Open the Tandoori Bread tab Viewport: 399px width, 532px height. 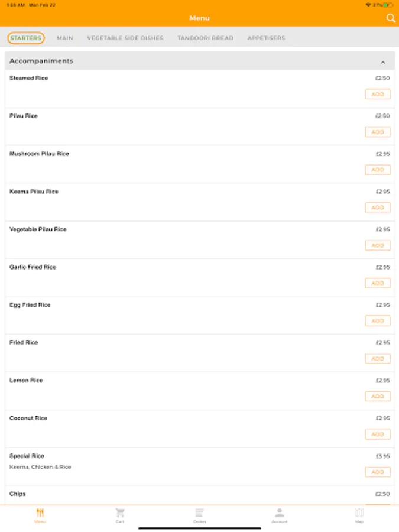205,38
